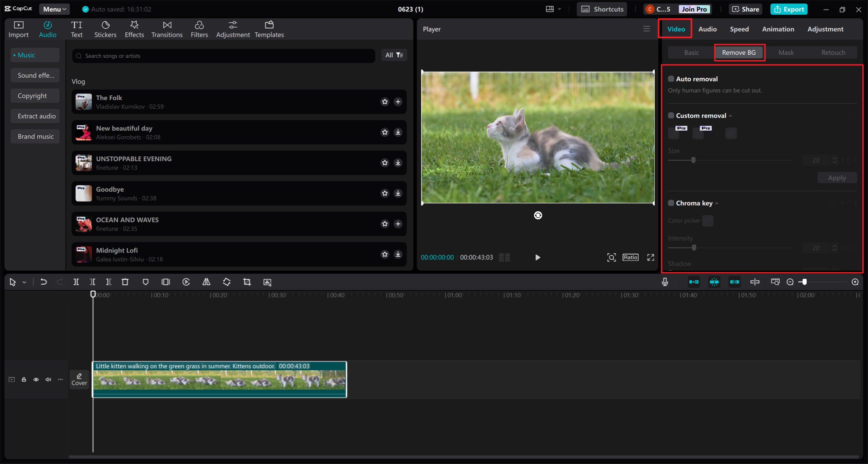The width and height of the screenshot is (868, 464).
Task: Open the Stickers panel
Action: pyautogui.click(x=105, y=29)
